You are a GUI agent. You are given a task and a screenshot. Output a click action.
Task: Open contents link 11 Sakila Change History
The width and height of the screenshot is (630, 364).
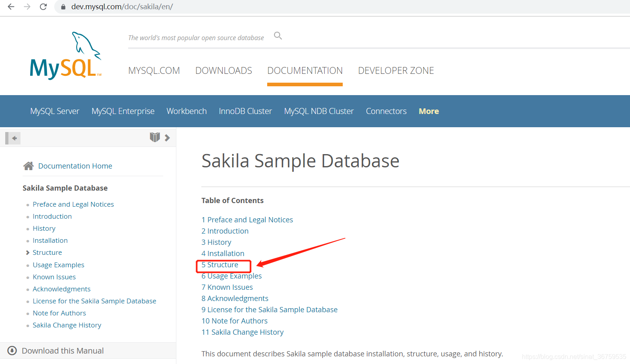tap(243, 332)
